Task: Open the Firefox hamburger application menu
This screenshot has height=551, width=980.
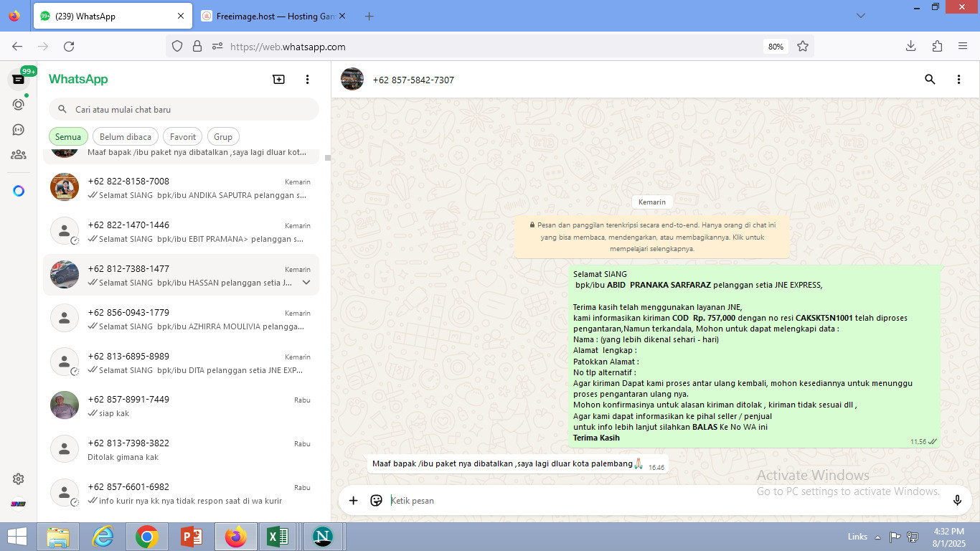Action: click(x=963, y=46)
